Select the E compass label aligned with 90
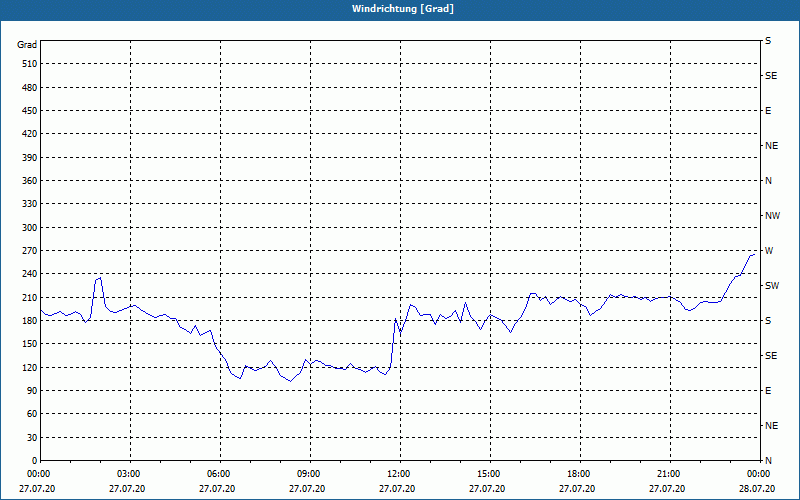Screen dimensions: 800x500 tap(768, 391)
